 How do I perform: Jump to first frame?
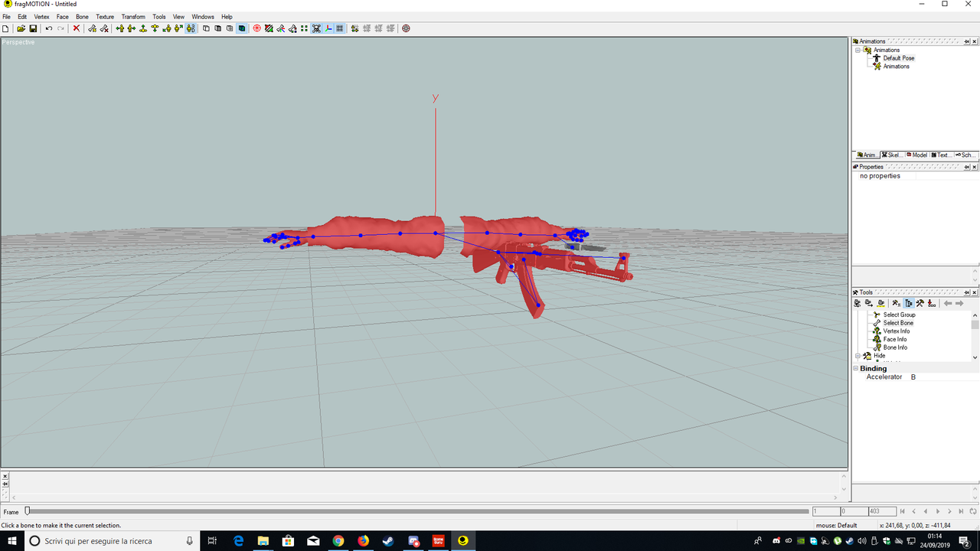902,511
